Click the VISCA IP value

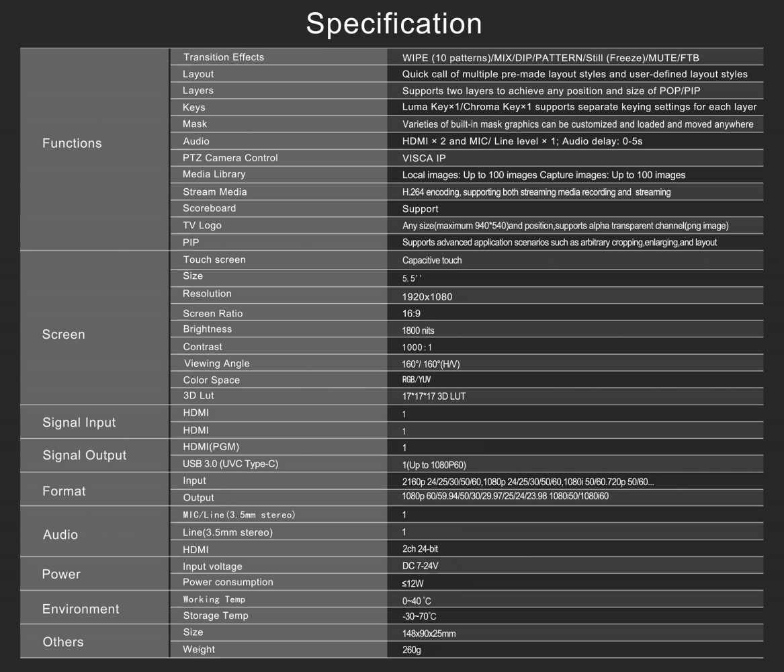424,159
